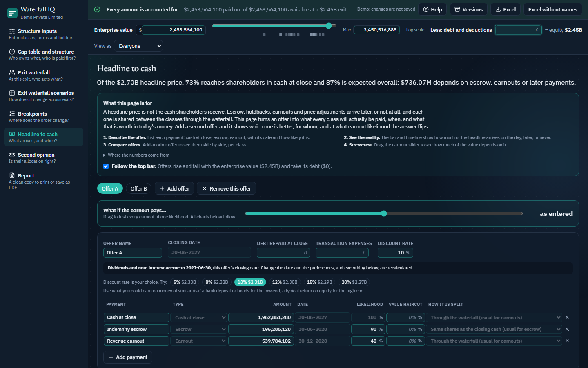Screen dimensions: 588x368
Task: Click the Exit waterfall people icon
Action: (x=12, y=72)
